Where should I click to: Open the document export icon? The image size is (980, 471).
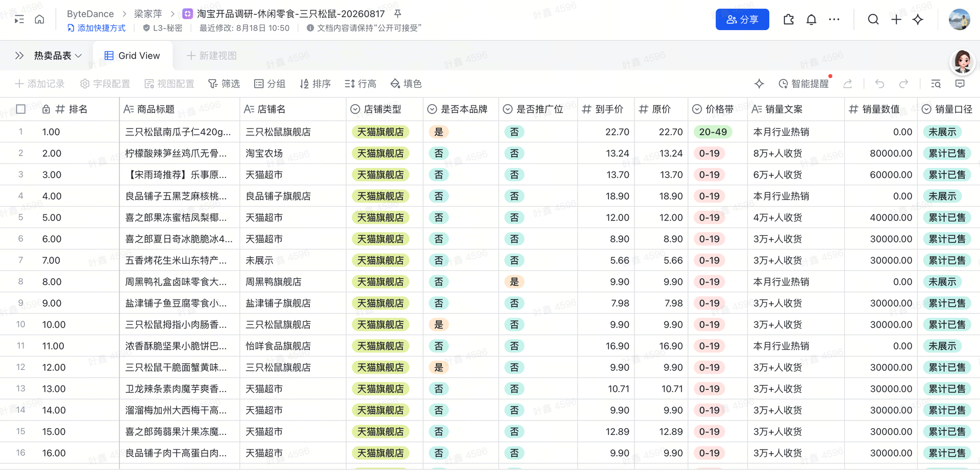(789, 19)
